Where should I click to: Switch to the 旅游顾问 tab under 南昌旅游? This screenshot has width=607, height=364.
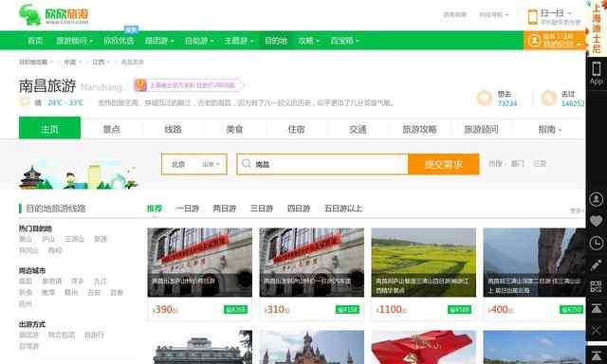[481, 129]
